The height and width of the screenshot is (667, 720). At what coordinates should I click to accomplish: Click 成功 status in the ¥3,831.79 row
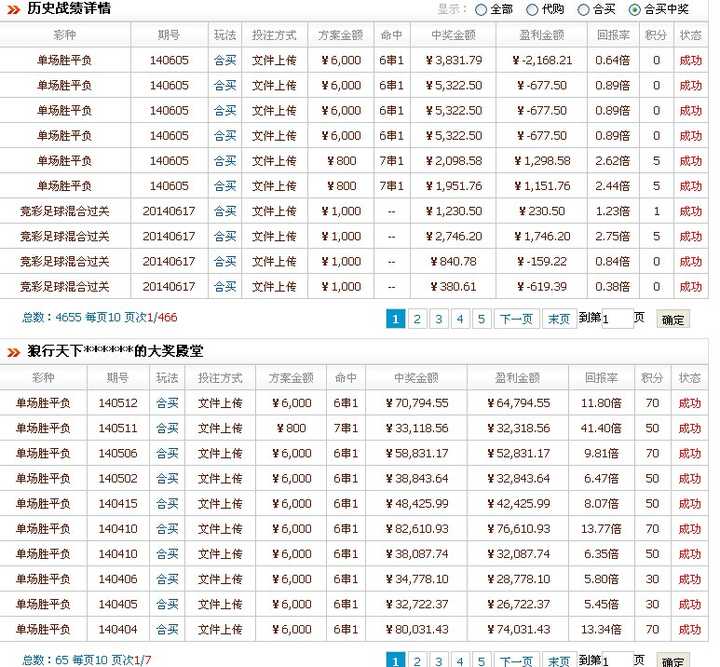coord(691,60)
